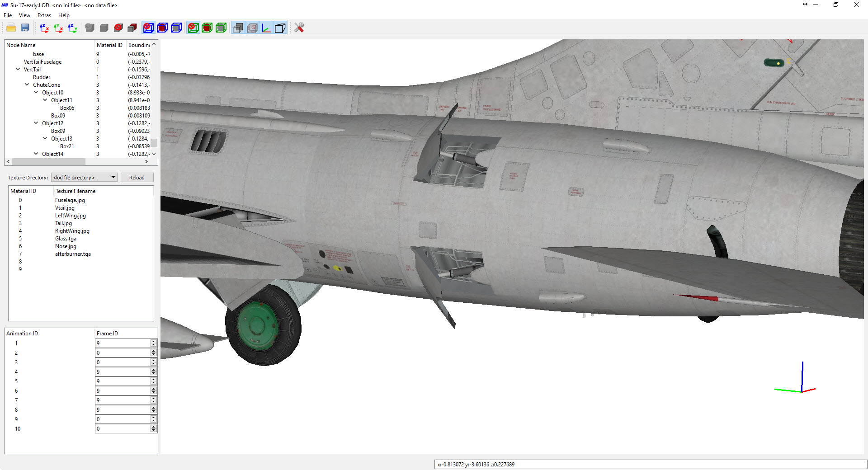Toggle the coordinate axes display button

coord(266,28)
